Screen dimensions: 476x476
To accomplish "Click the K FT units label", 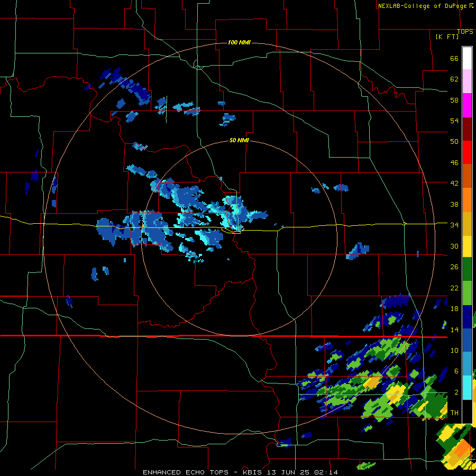I will 447,36.
